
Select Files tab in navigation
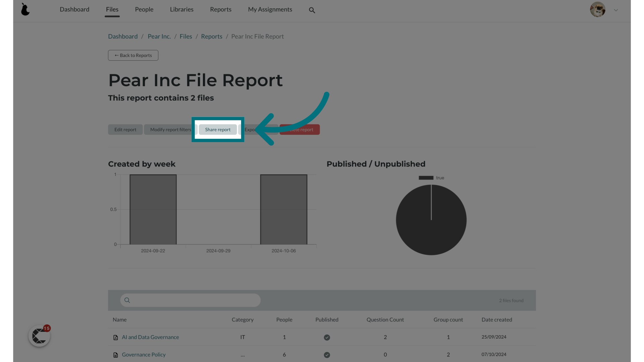(112, 9)
